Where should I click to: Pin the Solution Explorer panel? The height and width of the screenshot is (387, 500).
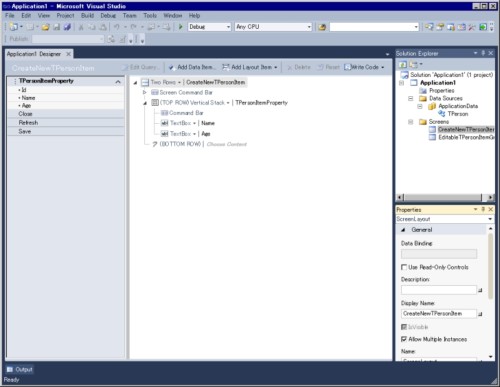(483, 53)
